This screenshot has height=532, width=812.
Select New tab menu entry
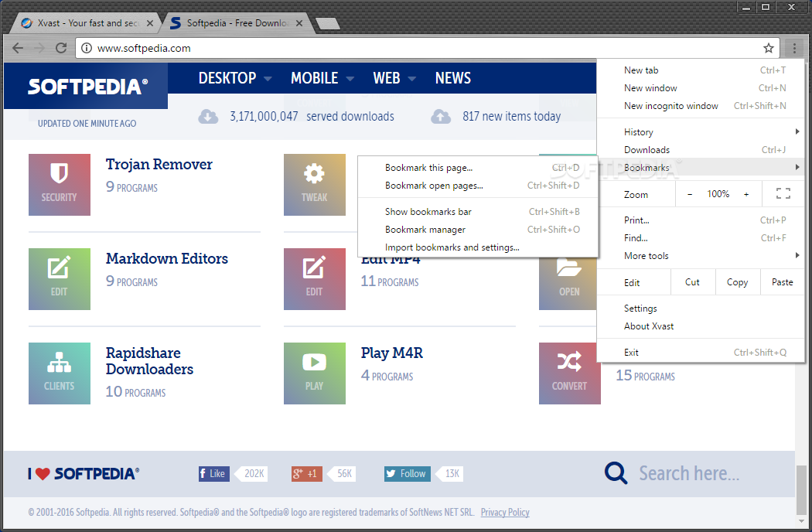coord(701,70)
